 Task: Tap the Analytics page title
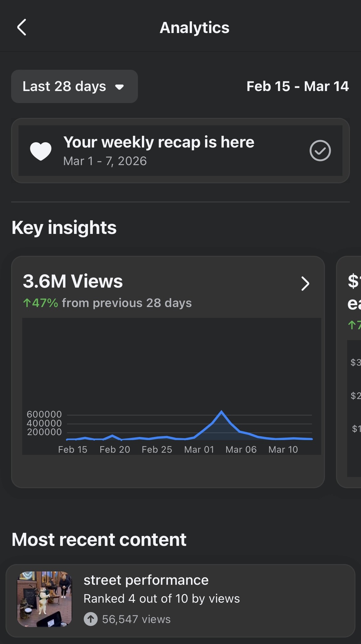194,28
